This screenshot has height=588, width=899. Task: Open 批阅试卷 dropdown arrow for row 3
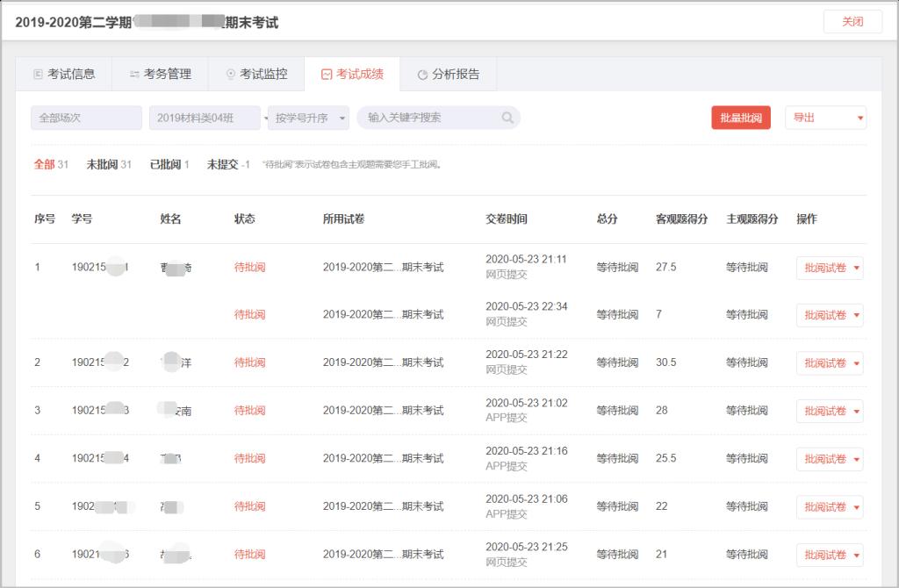pyautogui.click(x=856, y=412)
